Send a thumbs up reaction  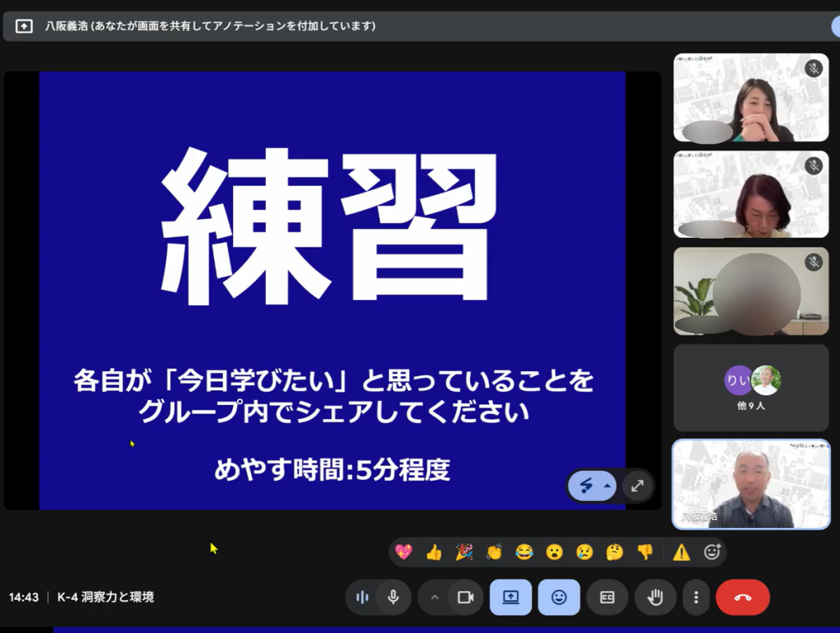click(434, 552)
